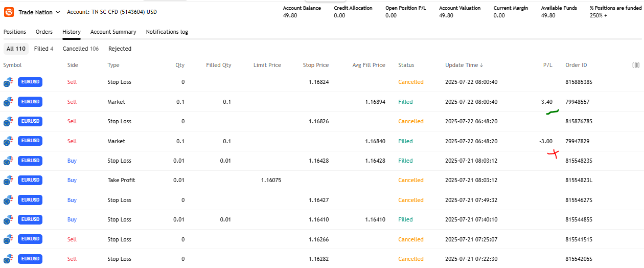The image size is (644, 268).
Task: Click EUR/USD flag icon in first row
Action: pyautogui.click(x=8, y=82)
